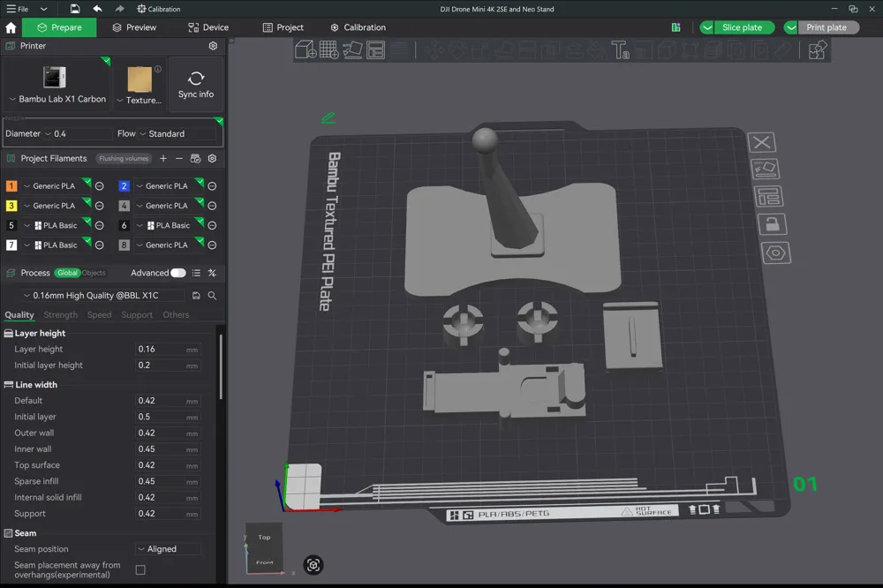Screen dimensions: 883x588
Task: Switch to the Project tab
Action: point(283,27)
